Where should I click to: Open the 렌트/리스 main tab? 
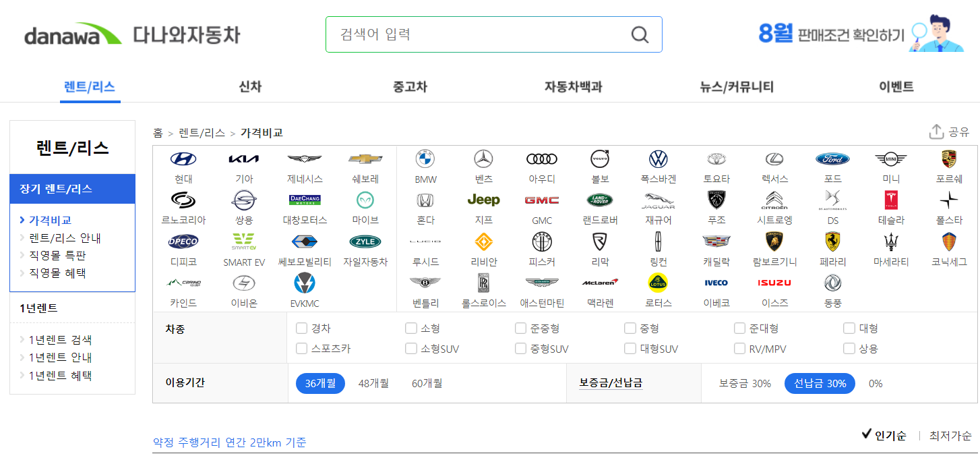[x=90, y=87]
